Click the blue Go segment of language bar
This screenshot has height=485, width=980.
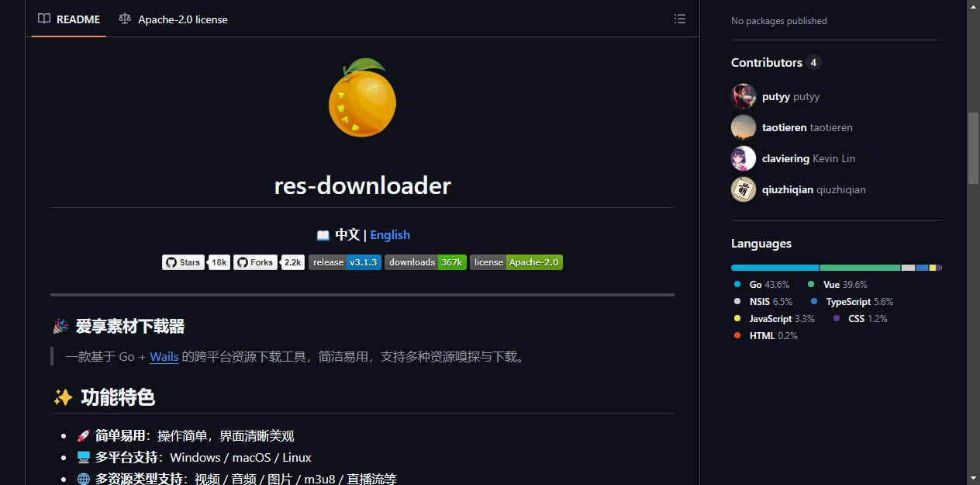(775, 268)
